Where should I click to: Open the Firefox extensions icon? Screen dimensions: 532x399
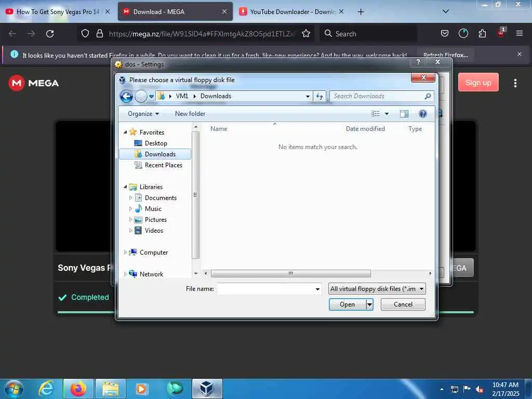(482, 34)
